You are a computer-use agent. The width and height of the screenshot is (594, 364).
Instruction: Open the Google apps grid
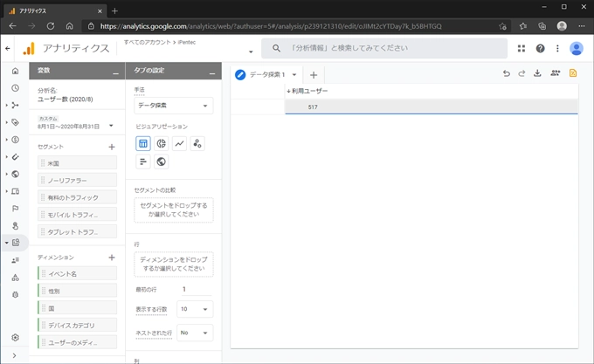click(x=521, y=48)
